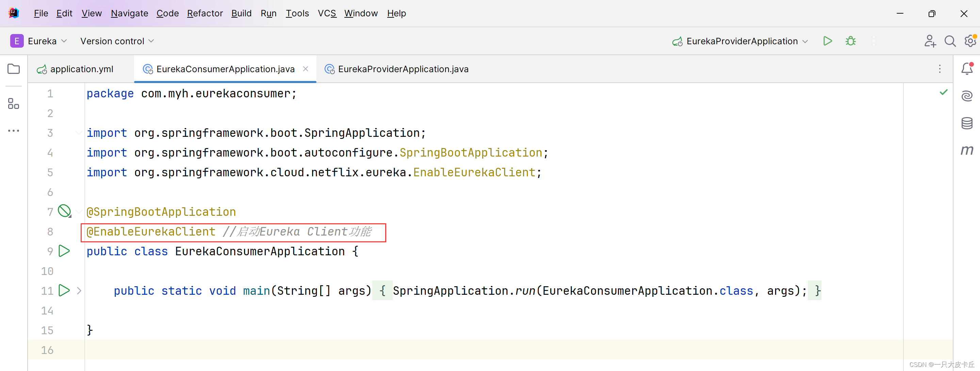
Task: Open the View menu
Action: pos(92,13)
